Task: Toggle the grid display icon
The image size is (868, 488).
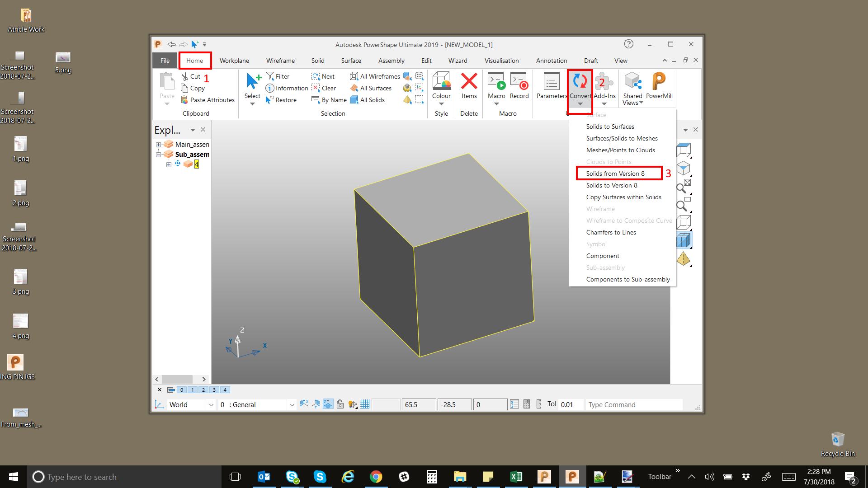Action: pos(365,404)
